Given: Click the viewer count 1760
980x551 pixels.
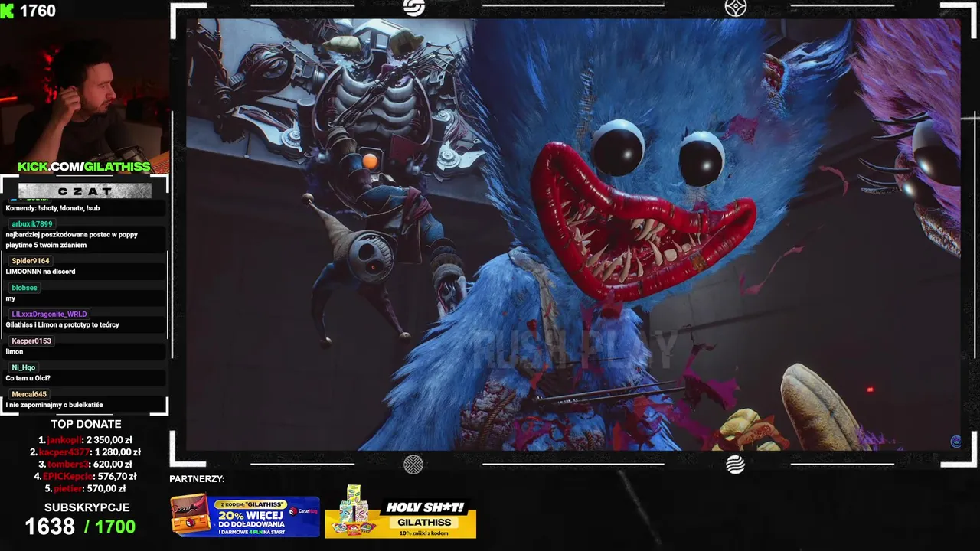Looking at the screenshot, I should (38, 11).
